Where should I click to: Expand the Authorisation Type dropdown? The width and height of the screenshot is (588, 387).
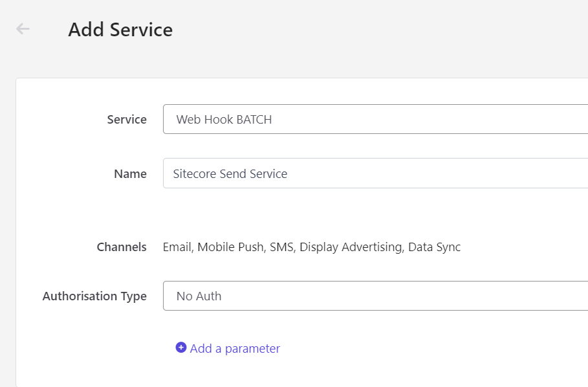point(375,296)
